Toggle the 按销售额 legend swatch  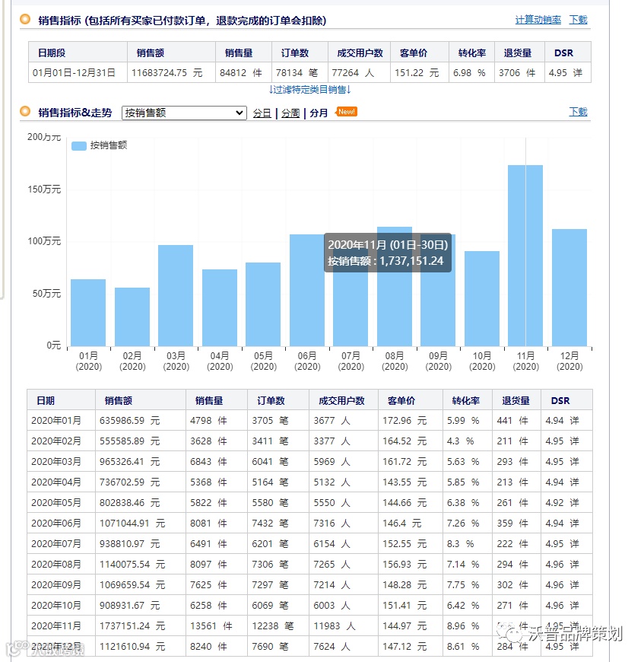[x=79, y=145]
